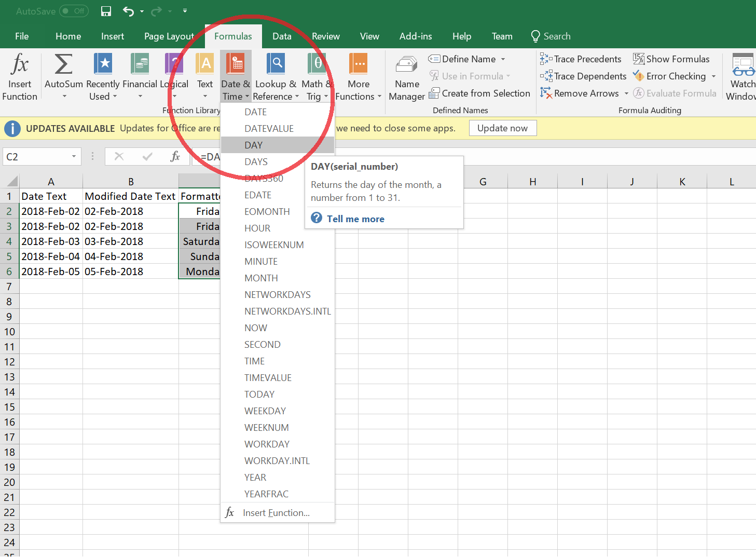
Task: Click the Update now button
Action: click(x=502, y=128)
